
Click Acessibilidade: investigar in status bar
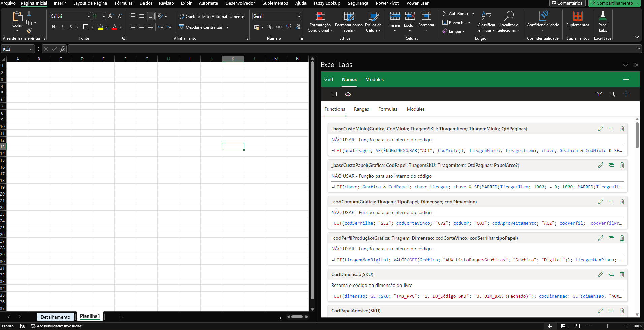(x=56, y=326)
